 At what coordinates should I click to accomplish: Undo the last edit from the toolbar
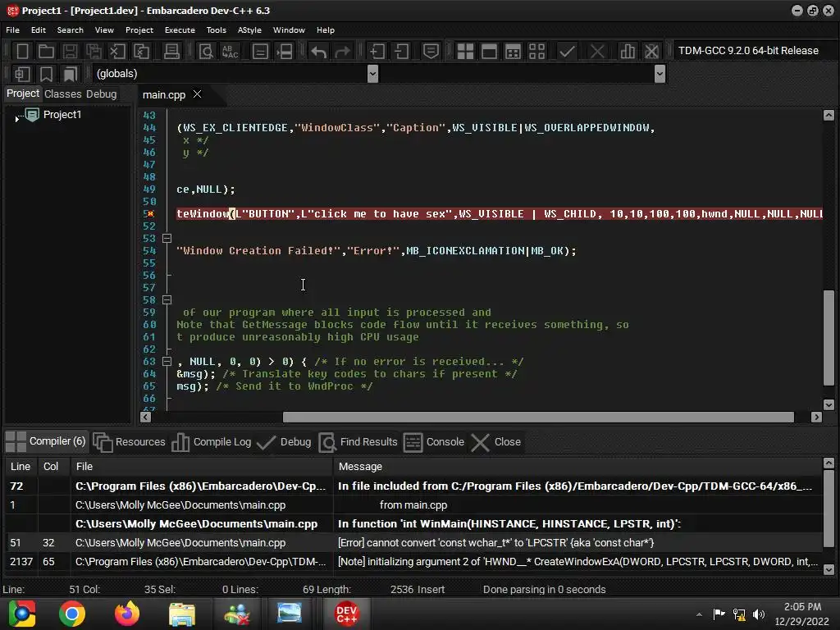coord(319,52)
